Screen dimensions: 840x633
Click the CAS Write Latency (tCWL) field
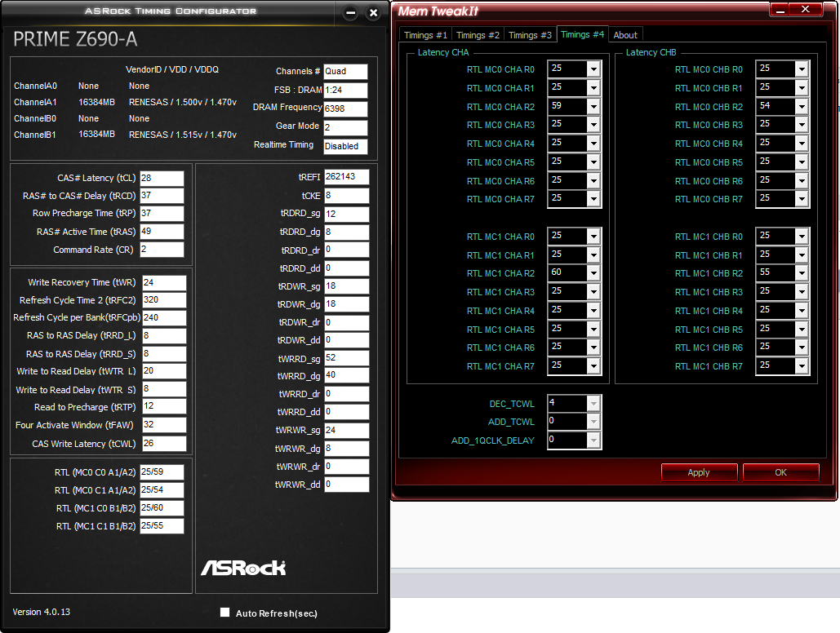164,444
